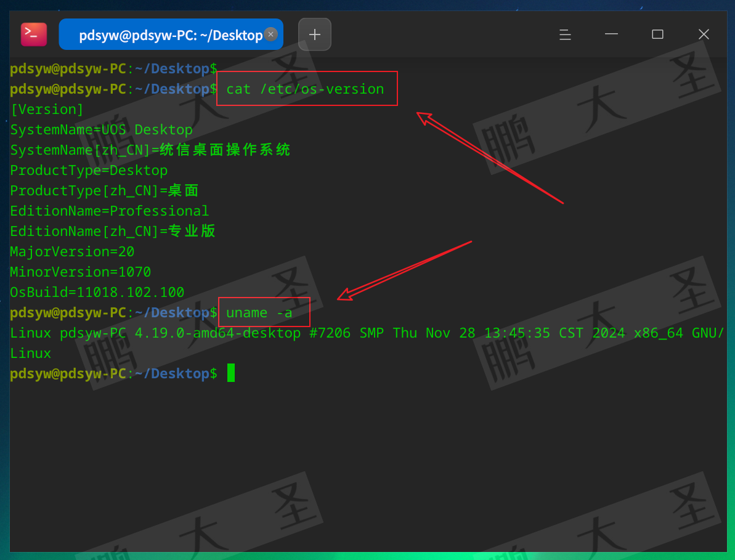The width and height of the screenshot is (735, 560).
Task: Click the 'EditionName[zh_CN]=专业版' line
Action: (113, 231)
